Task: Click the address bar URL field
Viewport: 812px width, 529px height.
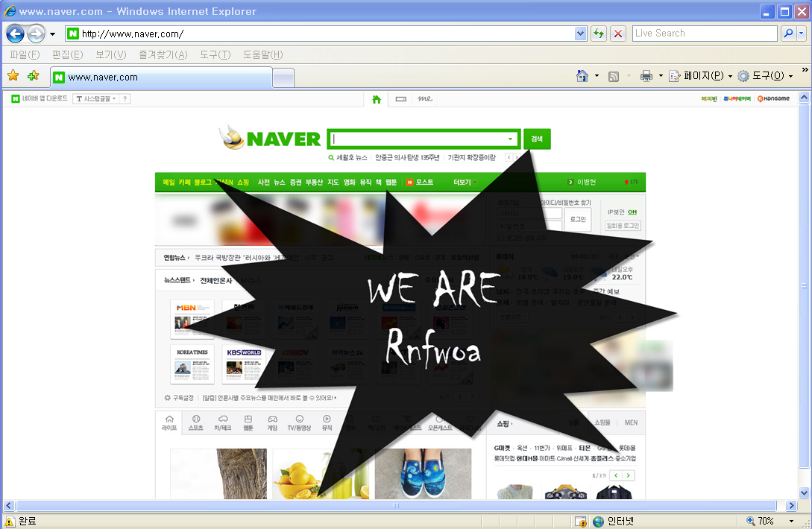Action: 320,34
